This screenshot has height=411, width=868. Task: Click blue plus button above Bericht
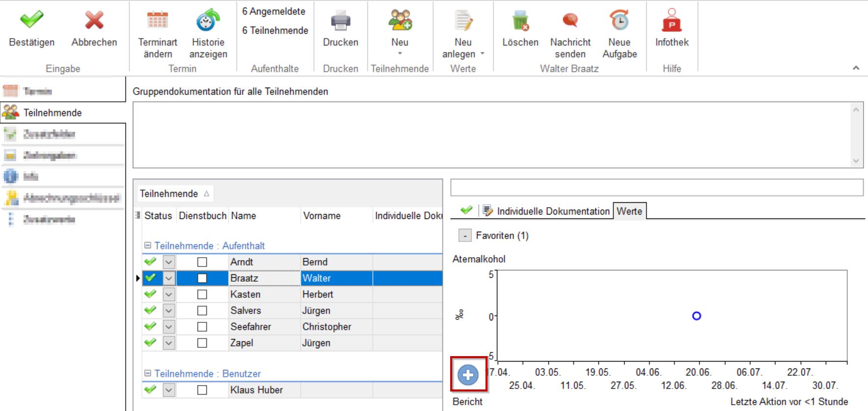pos(468,375)
